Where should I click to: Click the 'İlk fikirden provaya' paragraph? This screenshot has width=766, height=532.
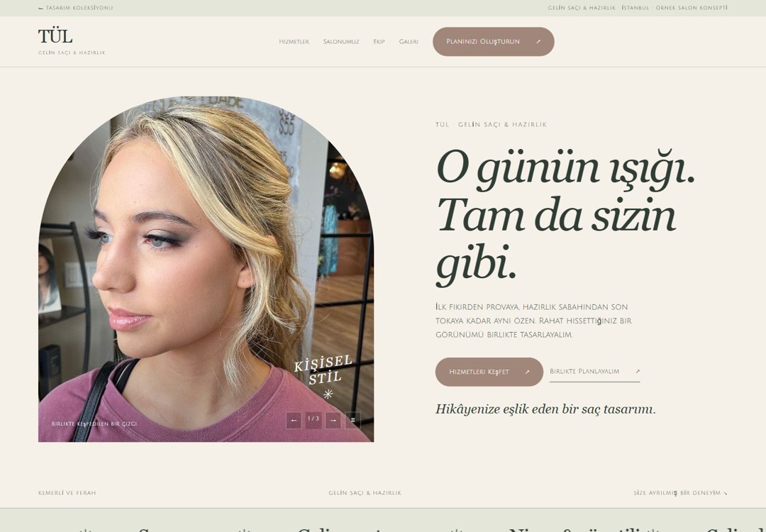[x=533, y=321]
